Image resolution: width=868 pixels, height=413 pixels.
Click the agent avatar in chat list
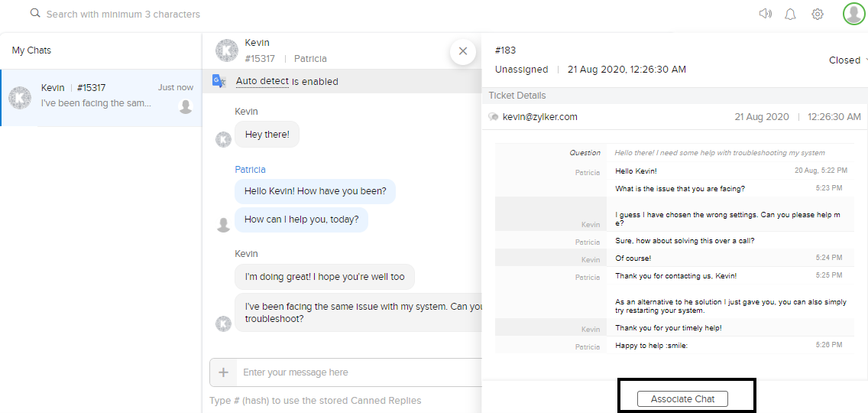[x=186, y=106]
